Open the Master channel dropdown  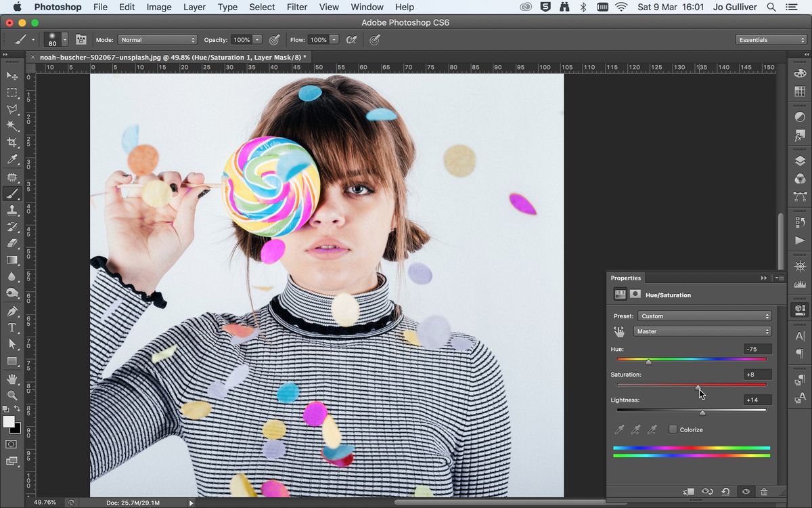point(702,331)
